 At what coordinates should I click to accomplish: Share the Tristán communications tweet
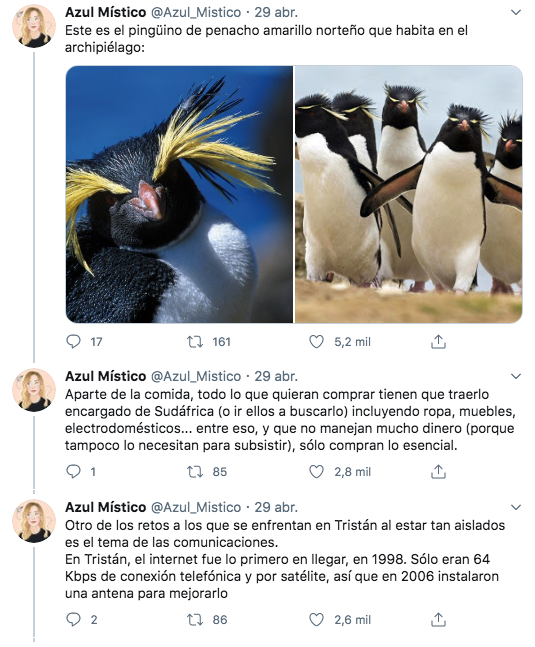point(438,619)
